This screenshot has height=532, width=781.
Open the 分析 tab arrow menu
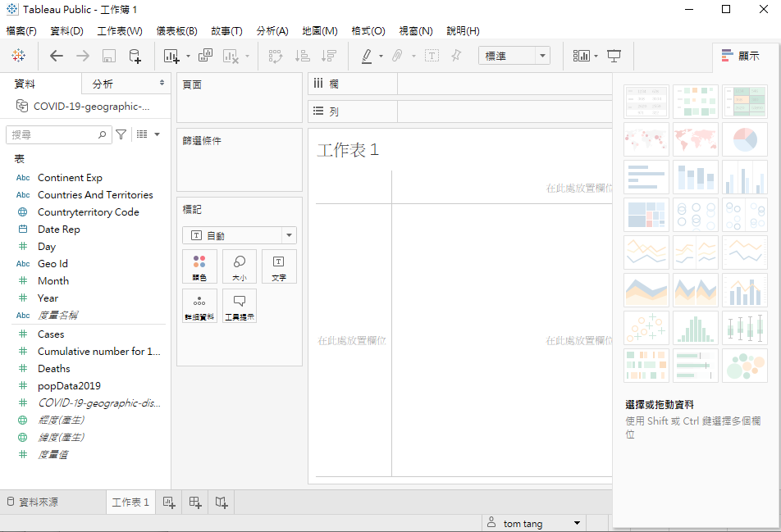162,83
